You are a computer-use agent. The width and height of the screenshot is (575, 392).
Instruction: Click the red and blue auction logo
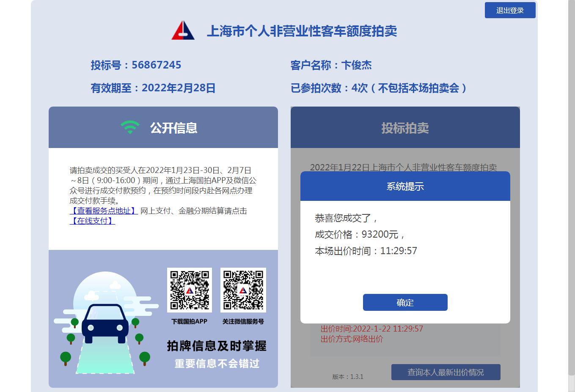pos(183,30)
